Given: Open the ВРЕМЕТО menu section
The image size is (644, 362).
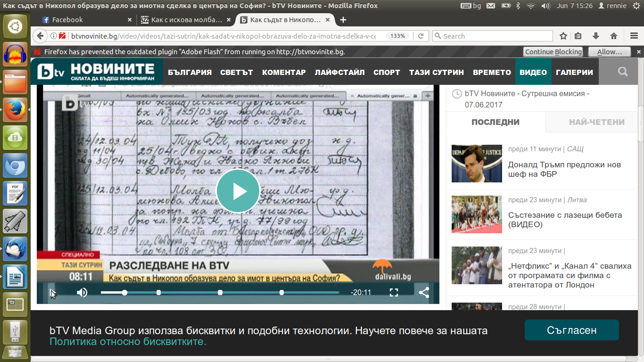Looking at the screenshot, I should [492, 72].
